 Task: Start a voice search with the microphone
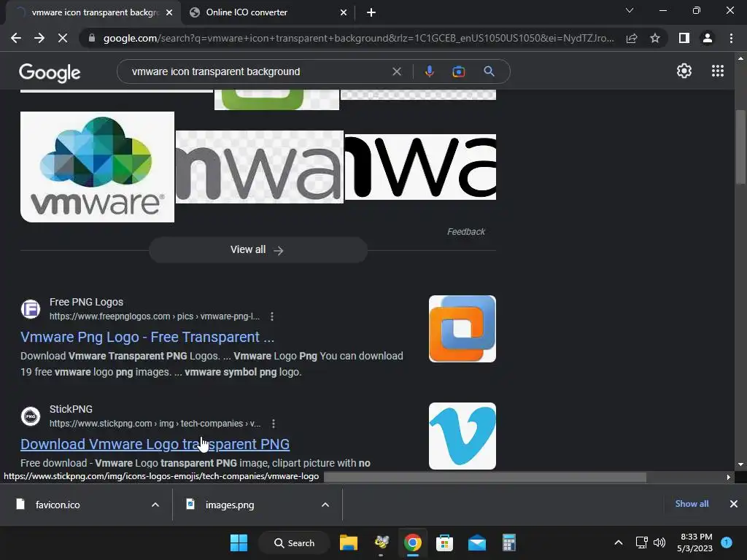point(429,71)
